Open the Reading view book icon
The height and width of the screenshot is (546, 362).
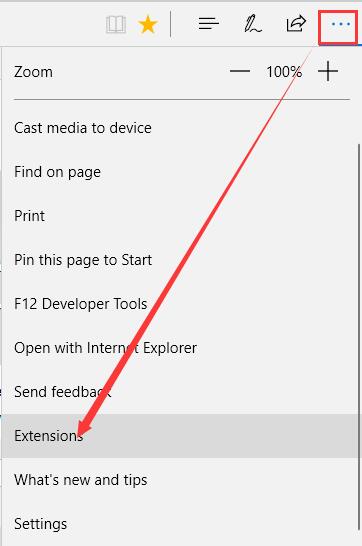(x=116, y=24)
